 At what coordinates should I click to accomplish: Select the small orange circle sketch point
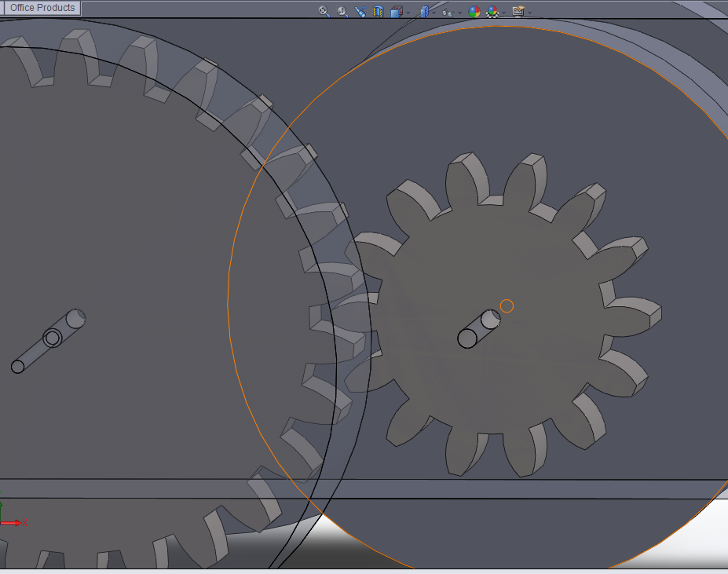tap(507, 306)
